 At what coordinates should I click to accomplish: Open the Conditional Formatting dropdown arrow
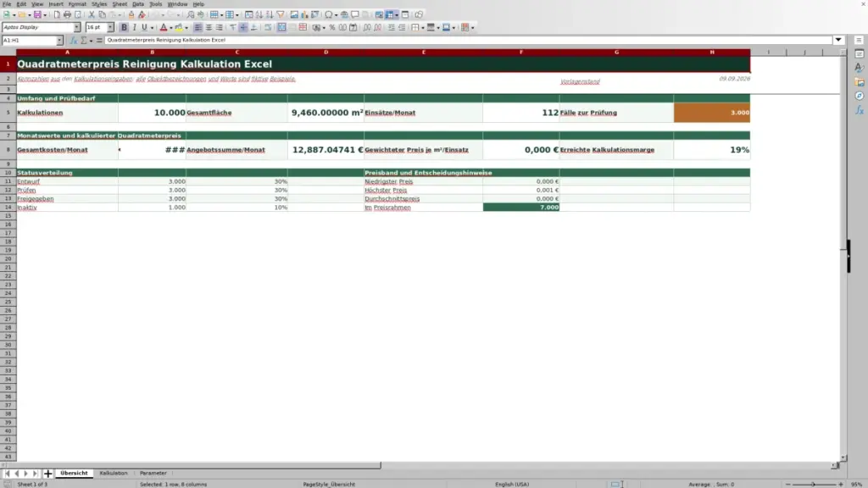point(472,28)
